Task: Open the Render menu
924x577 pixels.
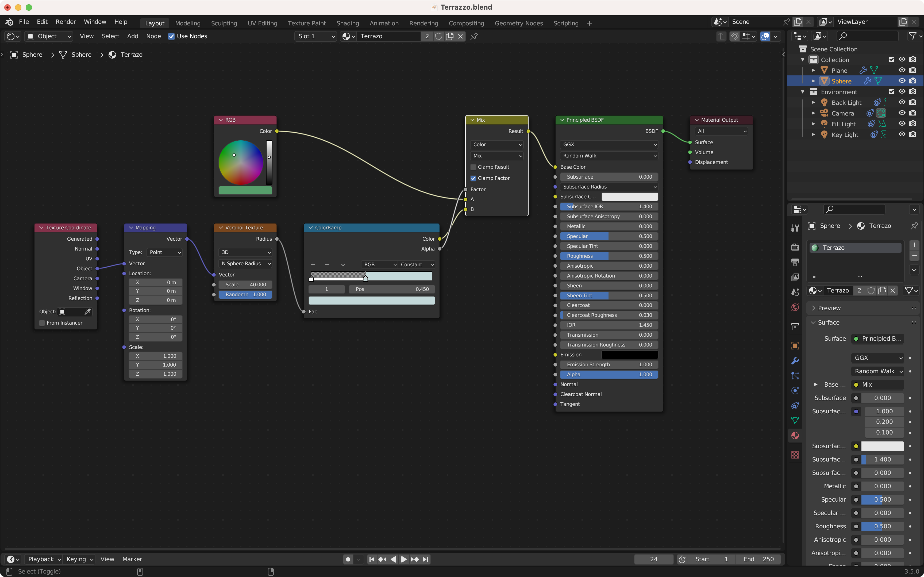Action: [65, 22]
